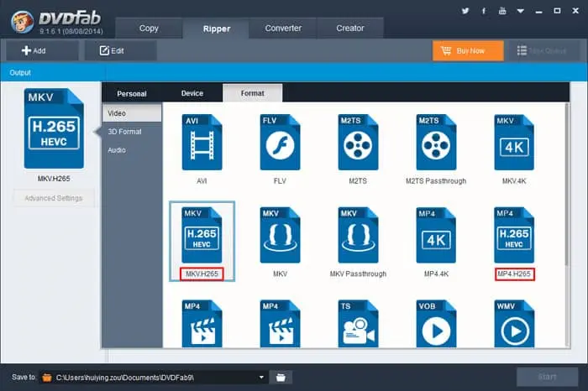The height and width of the screenshot is (391, 588).
Task: Open the YouTube channel icon
Action: tap(501, 12)
